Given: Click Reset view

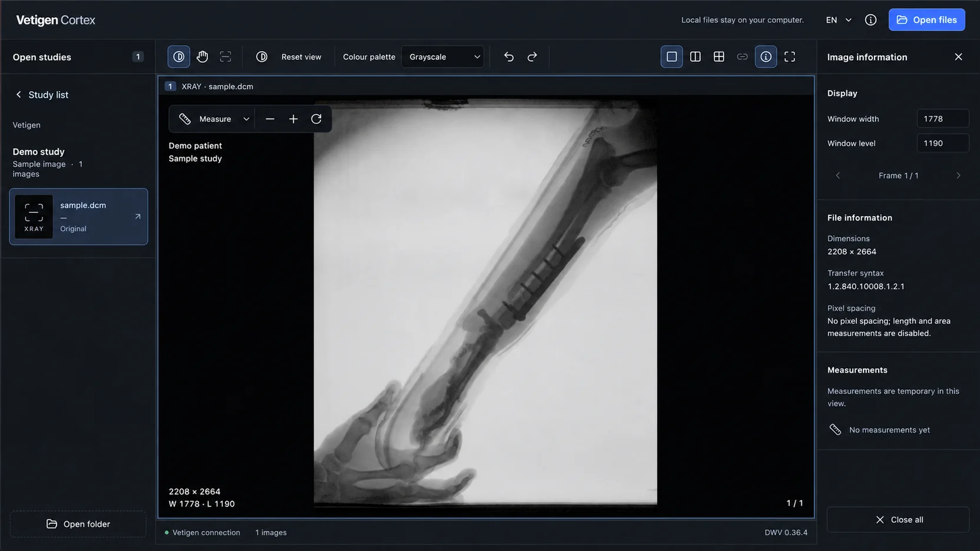Looking at the screenshot, I should pos(301,57).
